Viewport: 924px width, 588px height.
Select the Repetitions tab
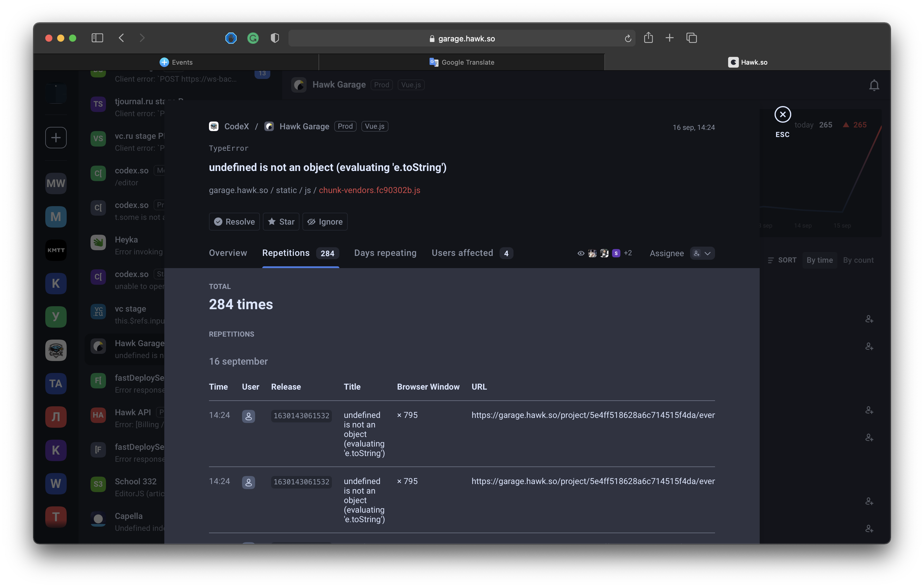300,253
